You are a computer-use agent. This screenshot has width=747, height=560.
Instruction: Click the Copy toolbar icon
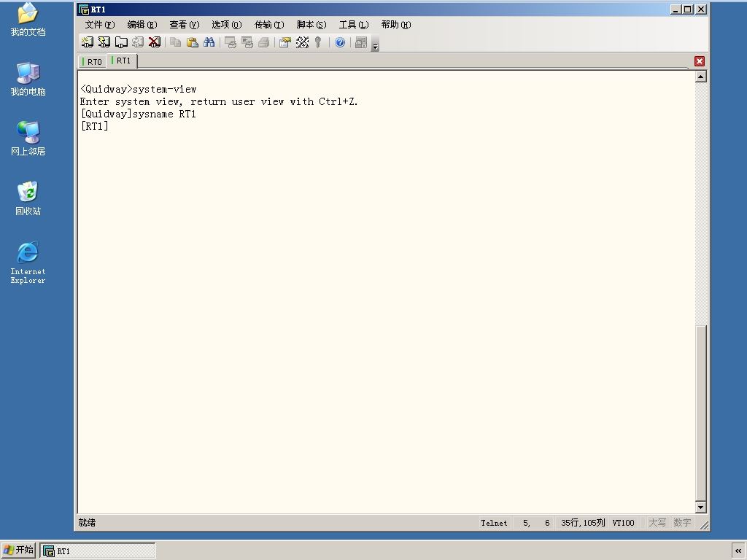click(x=175, y=42)
